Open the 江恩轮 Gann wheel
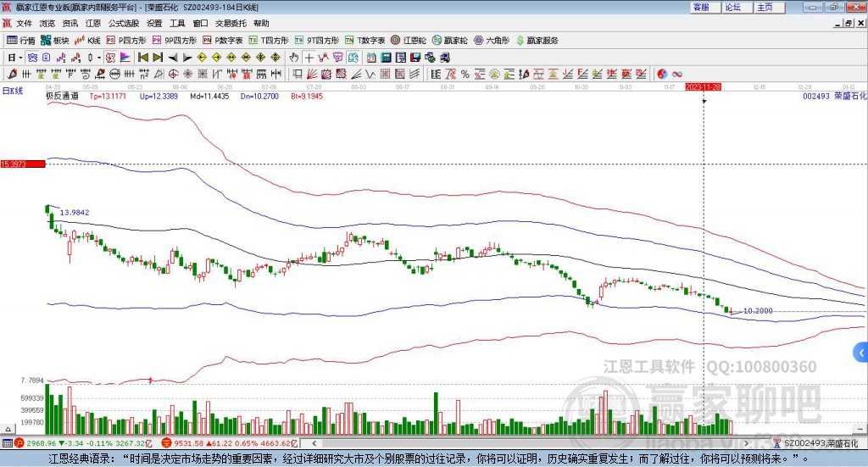Screen dimensions: 868x467 tap(408, 41)
